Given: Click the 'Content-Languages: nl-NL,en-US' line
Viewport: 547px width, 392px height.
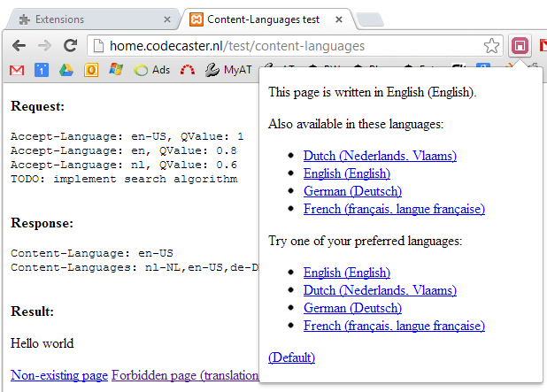Looking at the screenshot, I should pos(135,267).
